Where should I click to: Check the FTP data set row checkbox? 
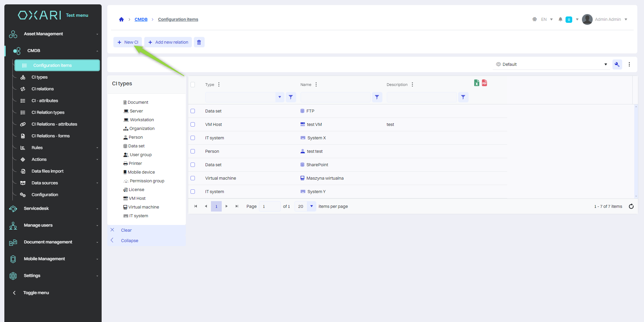coord(193,111)
